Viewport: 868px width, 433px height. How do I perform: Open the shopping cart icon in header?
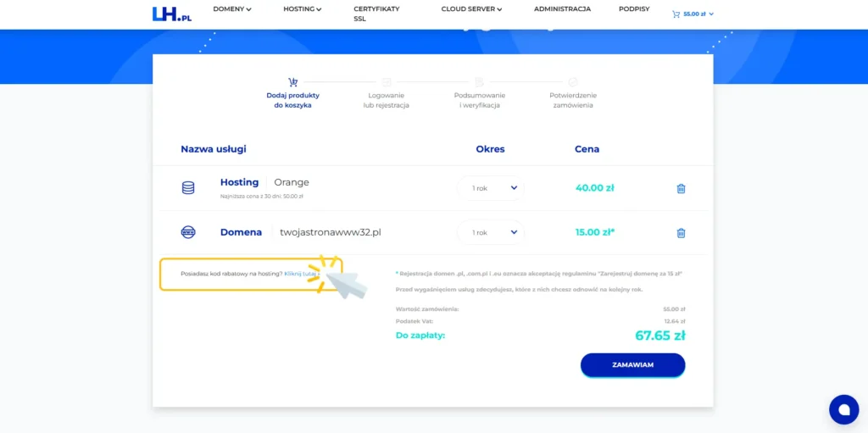point(676,14)
